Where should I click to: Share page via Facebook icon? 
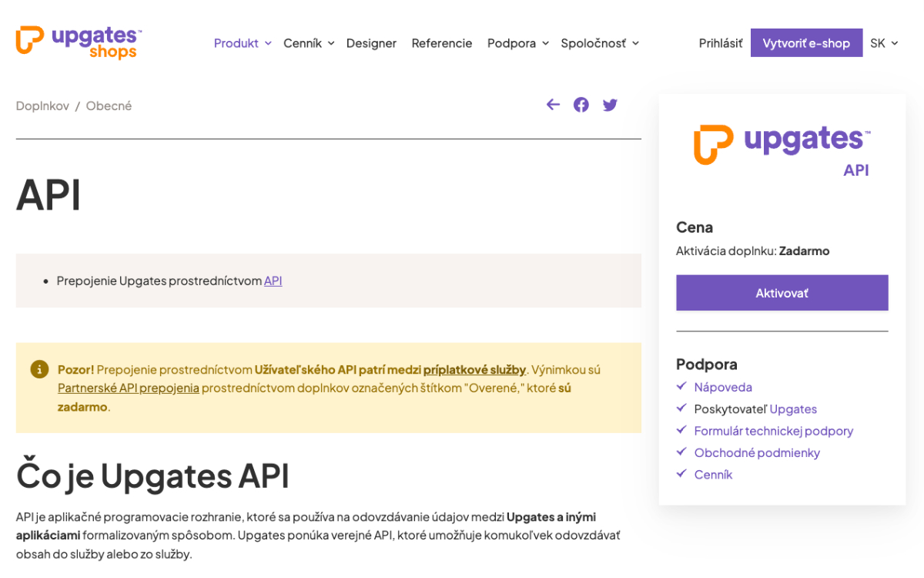[581, 105]
